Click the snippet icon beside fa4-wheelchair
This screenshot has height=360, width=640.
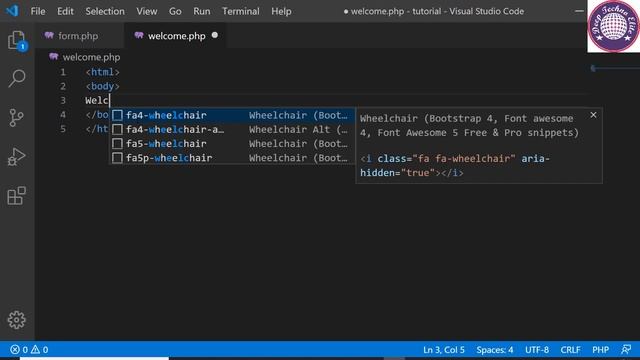point(118,116)
